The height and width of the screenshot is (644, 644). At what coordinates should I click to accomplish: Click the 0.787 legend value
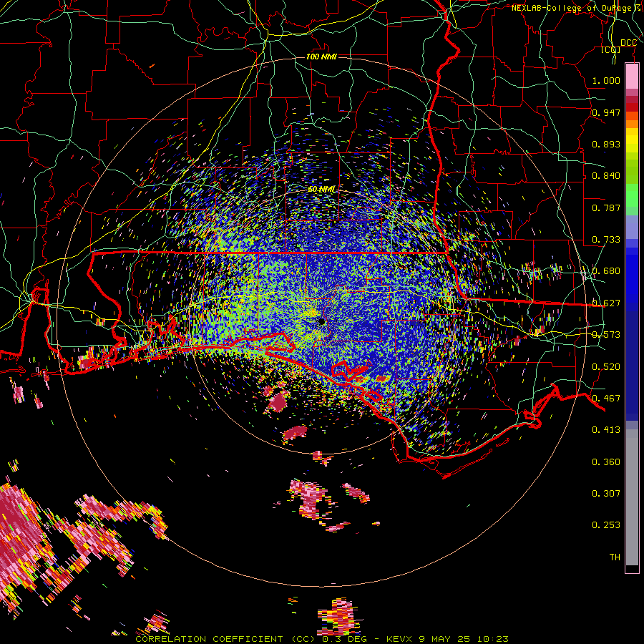point(606,208)
